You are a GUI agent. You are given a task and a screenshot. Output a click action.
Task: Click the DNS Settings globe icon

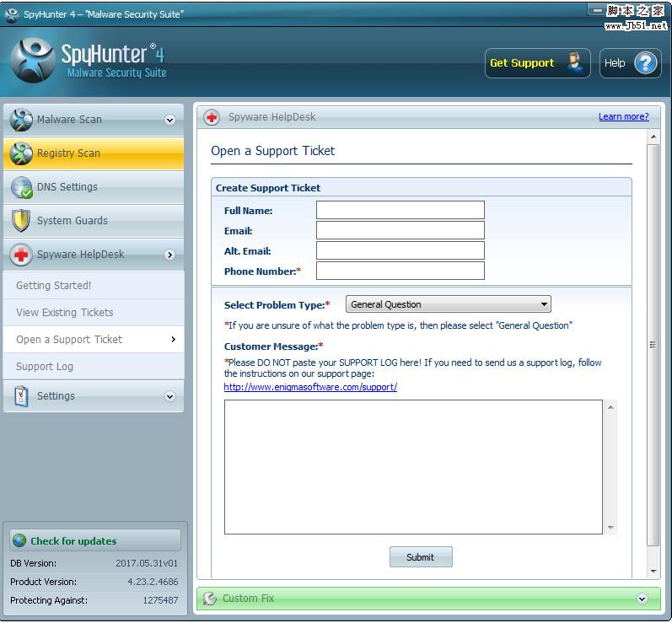21,187
